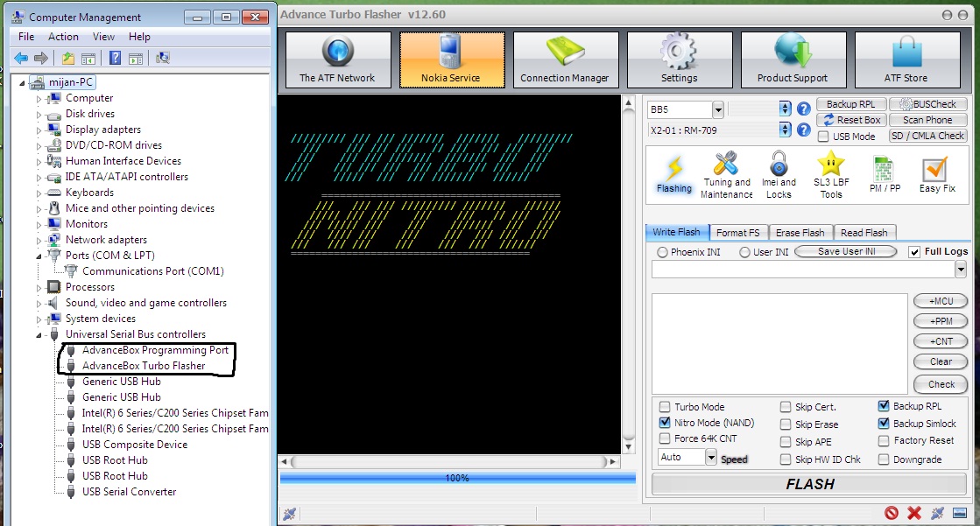Viewport: 980px width, 526px height.
Task: Expand the Disk drives node
Action: tap(39, 115)
